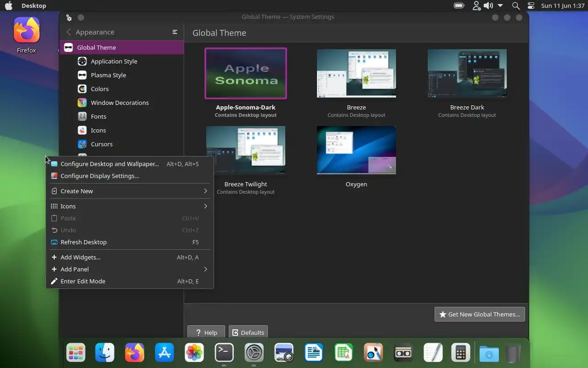Click the System Settings window menu icon
This screenshot has width=588, height=368.
69,17
